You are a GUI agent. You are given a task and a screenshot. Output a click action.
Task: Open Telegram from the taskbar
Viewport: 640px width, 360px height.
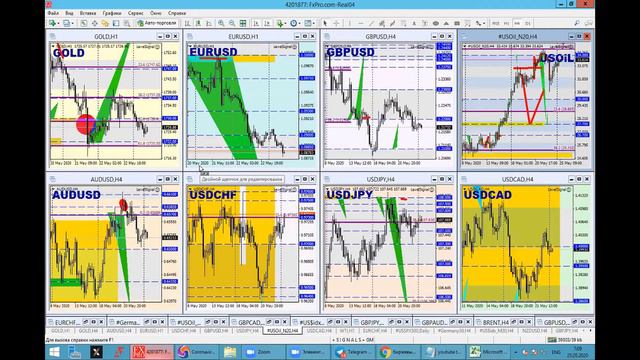(x=352, y=352)
